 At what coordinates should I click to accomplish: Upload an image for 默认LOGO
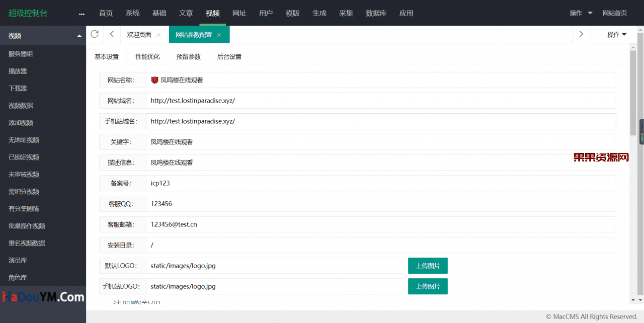coord(427,265)
